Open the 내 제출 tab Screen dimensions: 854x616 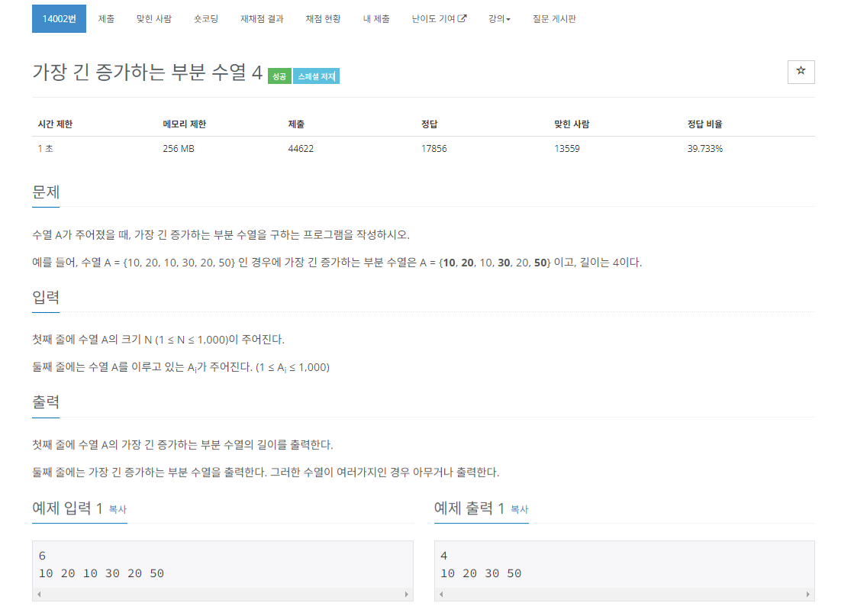pyautogui.click(x=376, y=18)
